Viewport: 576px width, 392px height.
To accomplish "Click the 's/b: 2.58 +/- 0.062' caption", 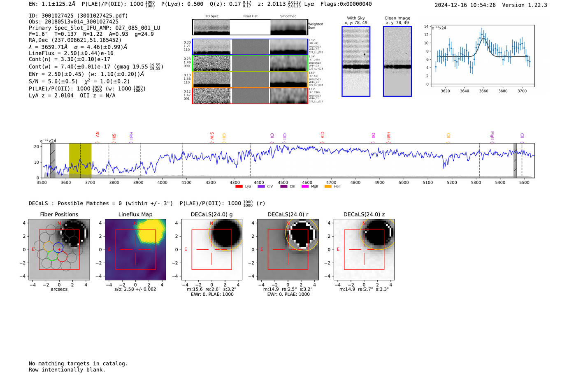I will [135, 289].
